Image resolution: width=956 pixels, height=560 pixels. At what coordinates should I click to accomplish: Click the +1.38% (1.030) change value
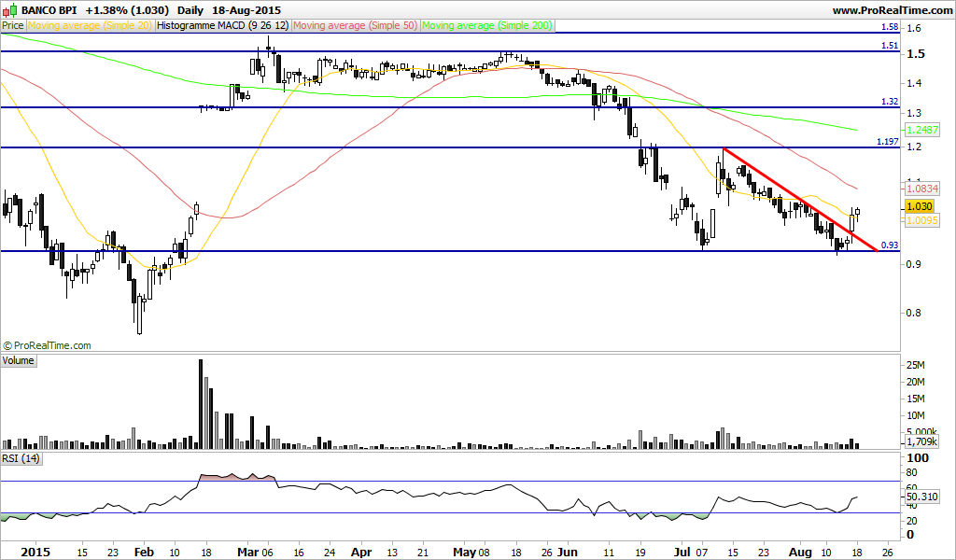click(x=127, y=10)
